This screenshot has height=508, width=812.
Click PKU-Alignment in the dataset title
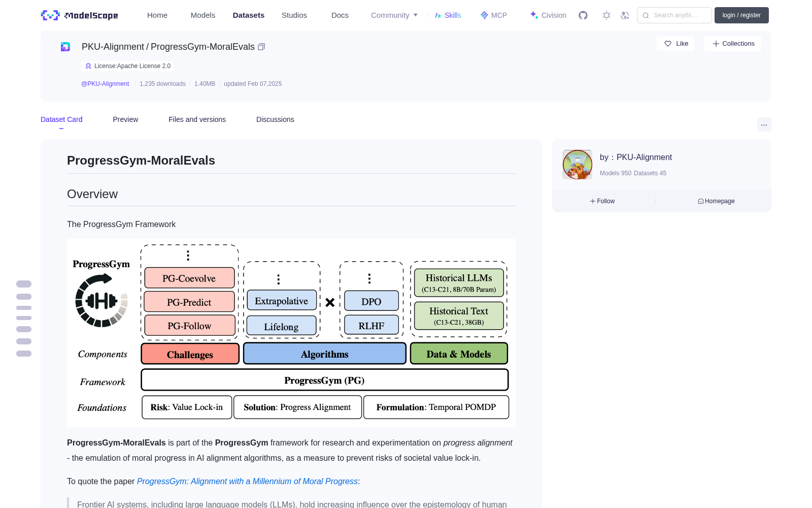113,47
